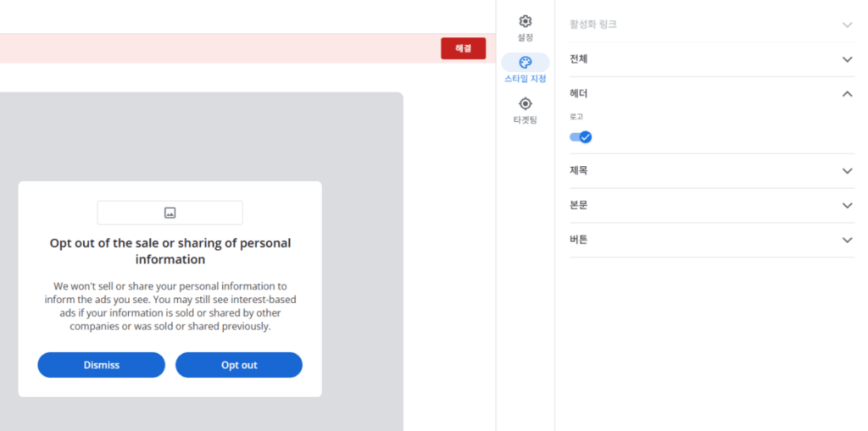Click the logo image placeholder icon
This screenshot has width=868, height=431.
pos(170,213)
